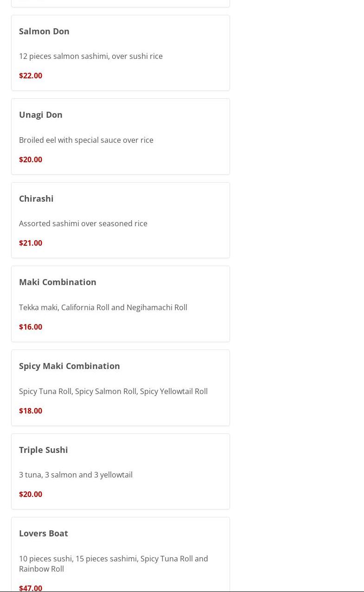Select the Unagi Don dish title
The image size is (364, 592).
[x=41, y=115]
